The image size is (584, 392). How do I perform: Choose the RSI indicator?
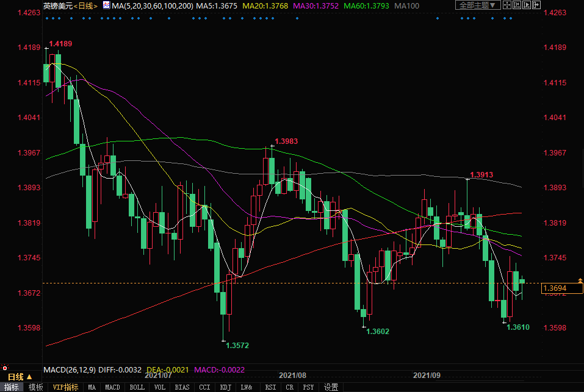click(x=270, y=387)
